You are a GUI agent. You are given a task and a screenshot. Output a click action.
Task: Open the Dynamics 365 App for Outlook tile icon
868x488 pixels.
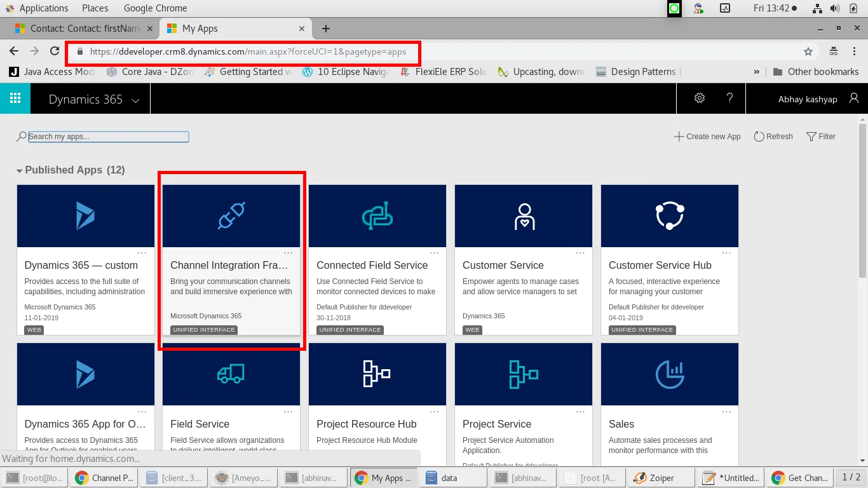coord(86,374)
